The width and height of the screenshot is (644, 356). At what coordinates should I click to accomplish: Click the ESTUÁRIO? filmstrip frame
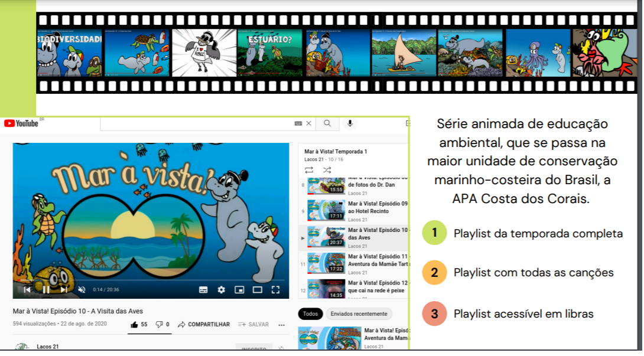[269, 53]
